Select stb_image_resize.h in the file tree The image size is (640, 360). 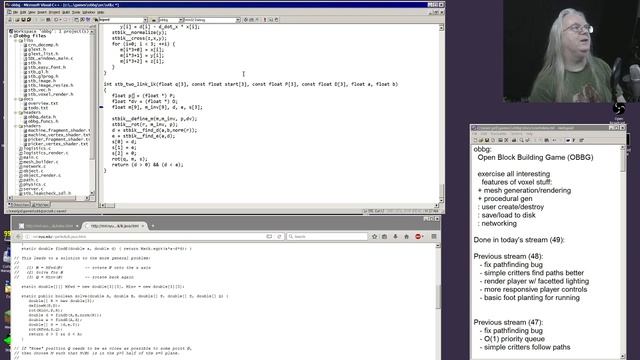pyautogui.click(x=51, y=85)
